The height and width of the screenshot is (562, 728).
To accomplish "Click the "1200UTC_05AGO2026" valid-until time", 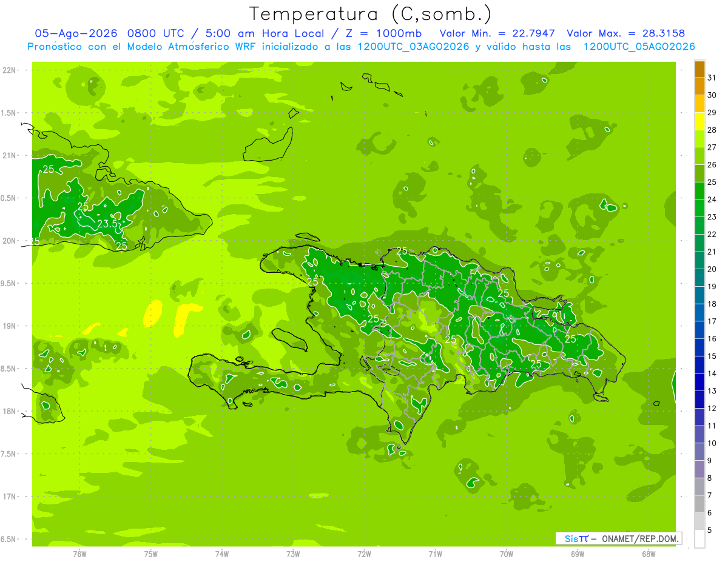I will [x=639, y=47].
